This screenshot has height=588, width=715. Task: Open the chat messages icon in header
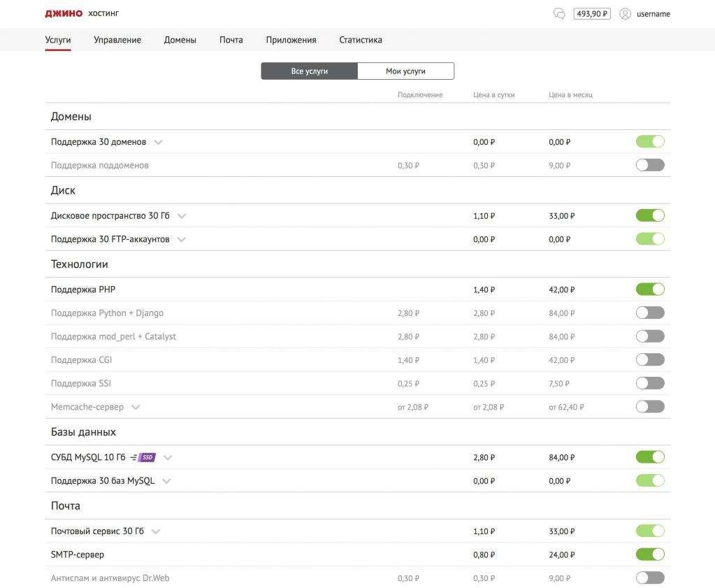tap(558, 14)
